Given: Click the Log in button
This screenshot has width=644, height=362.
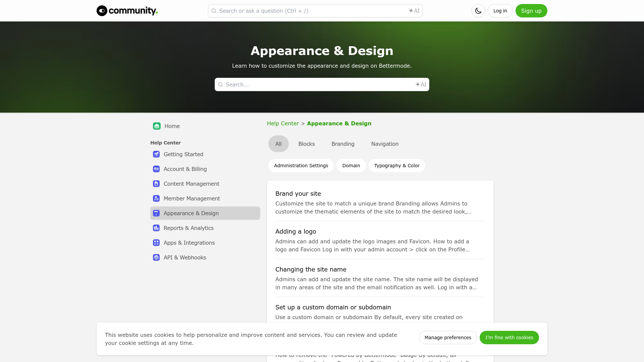Looking at the screenshot, I should pyautogui.click(x=500, y=11).
